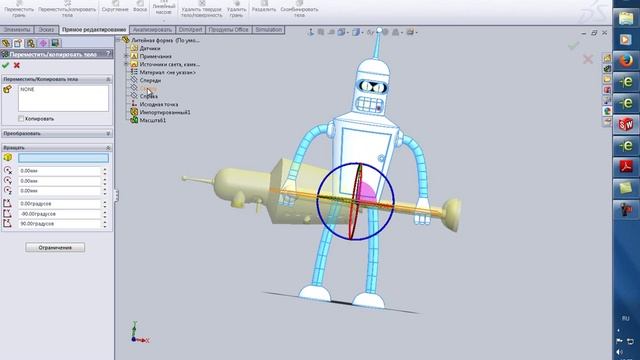Viewport: 640px width, 360px height.
Task: Click the Y rotation origin field
Action: pos(60,181)
